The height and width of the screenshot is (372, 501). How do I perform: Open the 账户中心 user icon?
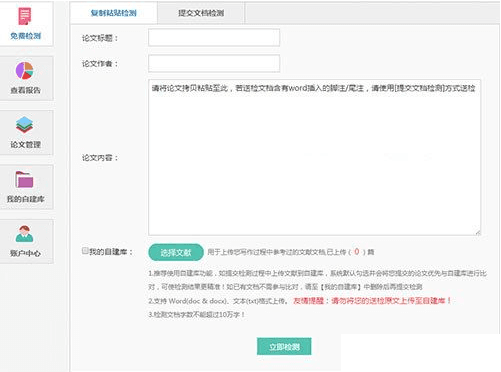tap(24, 234)
